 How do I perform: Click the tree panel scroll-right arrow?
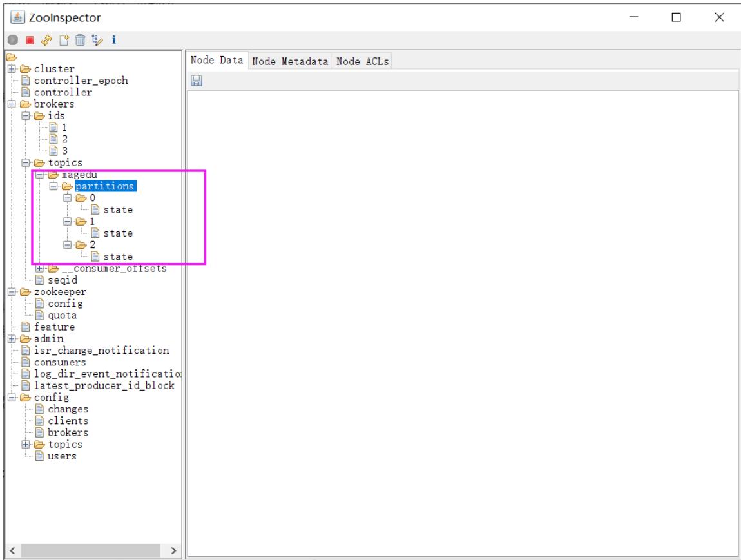click(x=173, y=550)
